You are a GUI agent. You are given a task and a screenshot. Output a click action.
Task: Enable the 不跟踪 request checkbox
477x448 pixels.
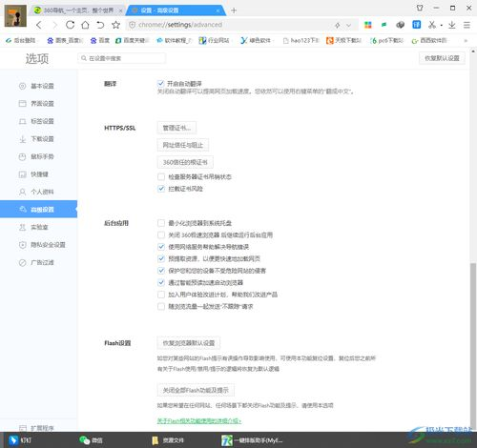tap(161, 307)
